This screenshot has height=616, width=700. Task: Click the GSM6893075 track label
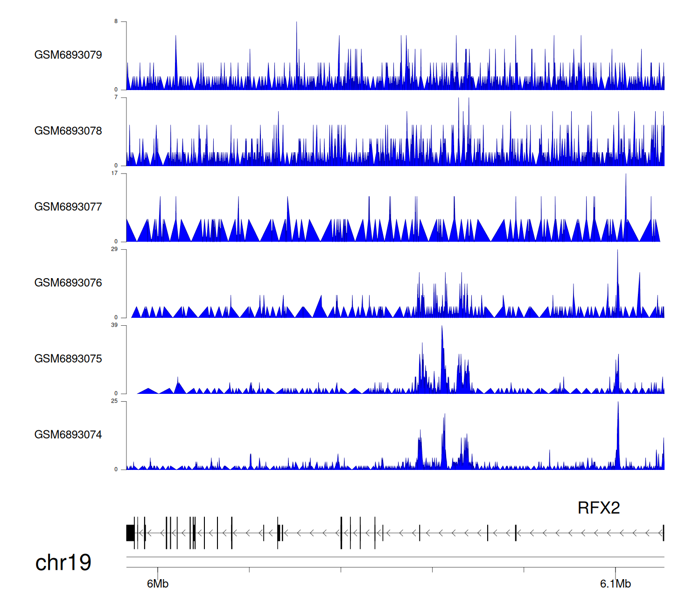tap(68, 359)
